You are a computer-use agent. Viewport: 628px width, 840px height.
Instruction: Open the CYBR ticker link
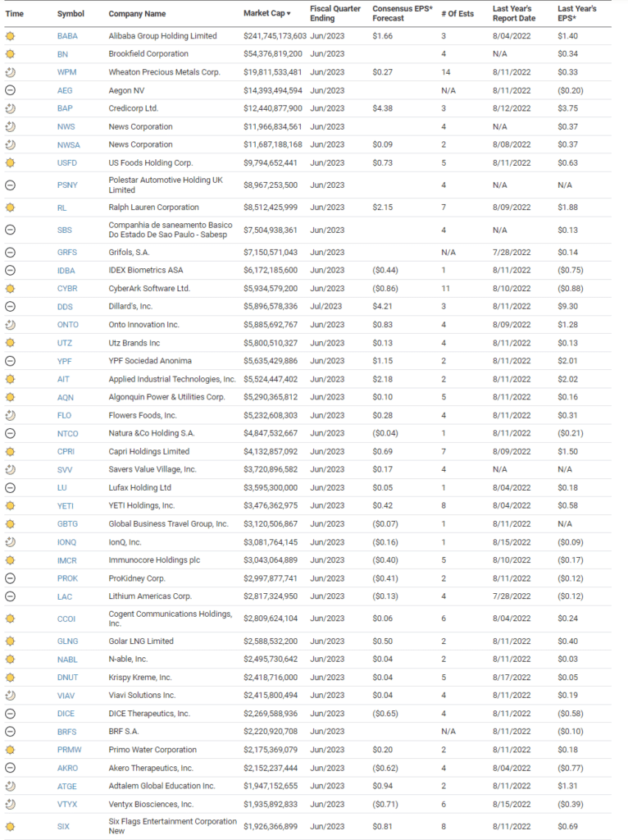pyautogui.click(x=68, y=289)
